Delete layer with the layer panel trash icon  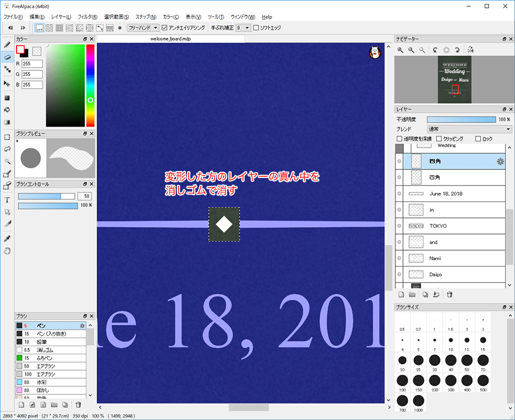coord(450,295)
